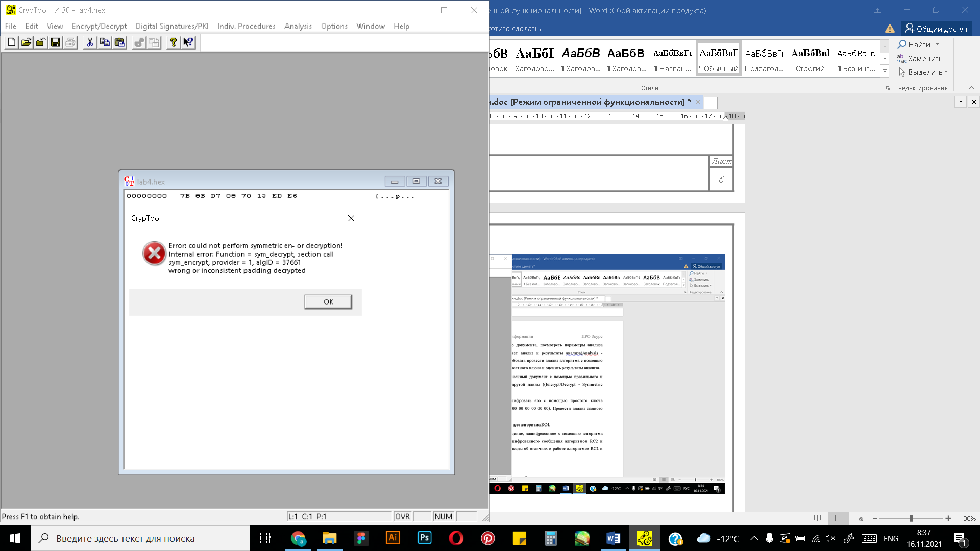Click the grayed-out key icon in CrypTool toolbar

139,42
